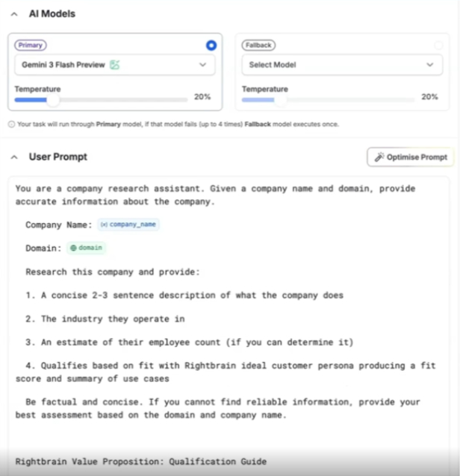The width and height of the screenshot is (460, 476).
Task: Select the Primary model radio button
Action: pos(211,46)
